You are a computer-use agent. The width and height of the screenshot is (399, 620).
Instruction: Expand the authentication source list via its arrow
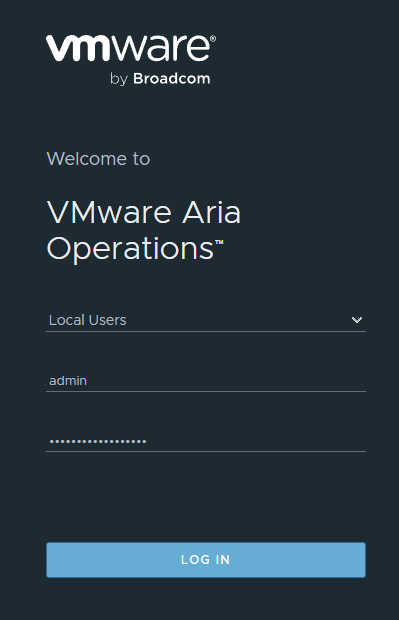(x=357, y=320)
